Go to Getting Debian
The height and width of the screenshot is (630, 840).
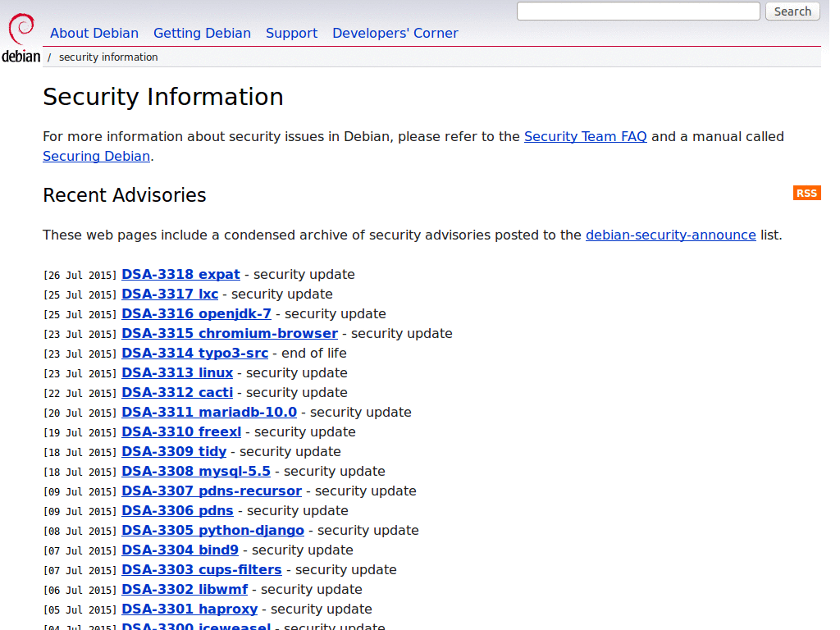(x=202, y=33)
